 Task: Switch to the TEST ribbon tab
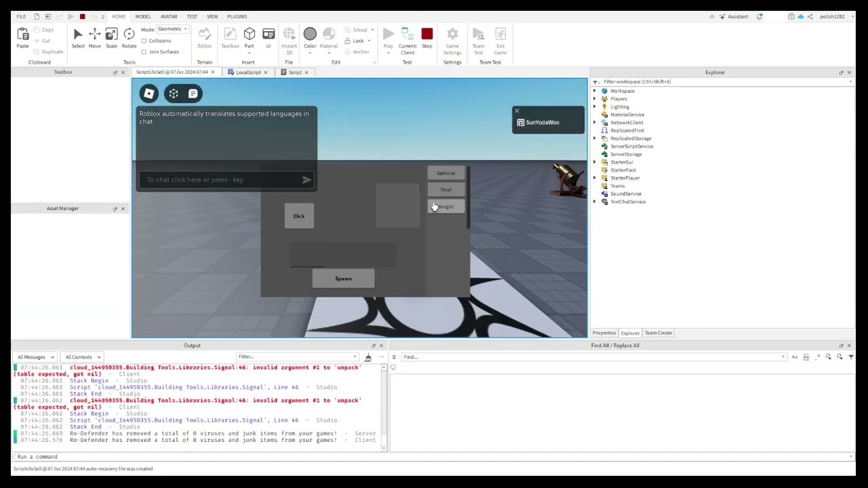[192, 16]
